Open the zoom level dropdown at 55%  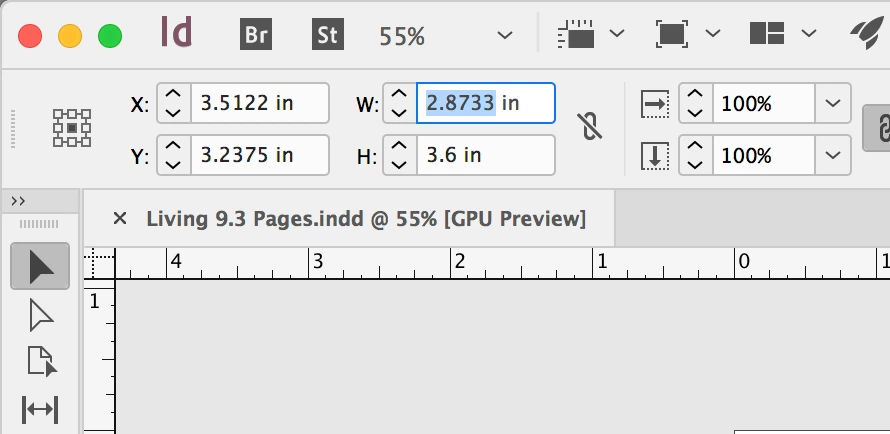[x=505, y=35]
